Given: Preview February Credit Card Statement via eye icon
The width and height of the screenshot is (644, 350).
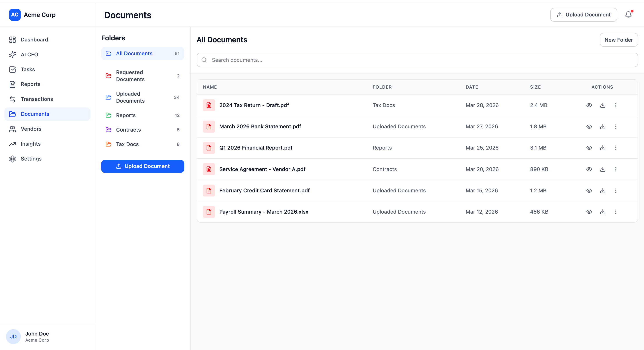Looking at the screenshot, I should (589, 191).
